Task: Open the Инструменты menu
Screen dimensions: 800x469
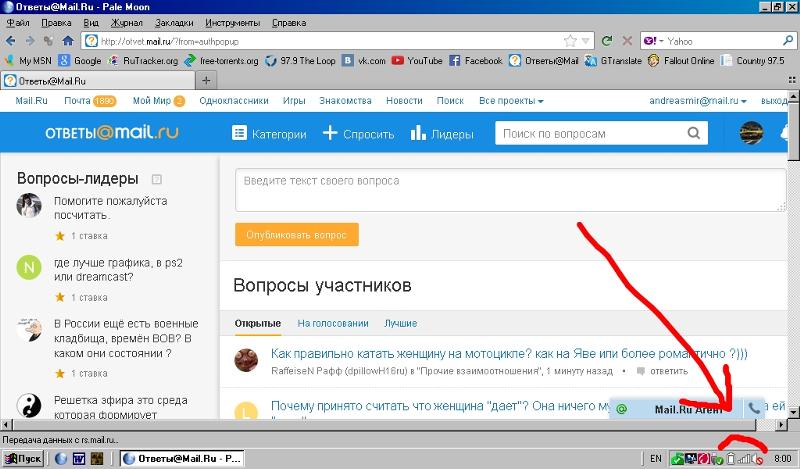Action: 233,22
